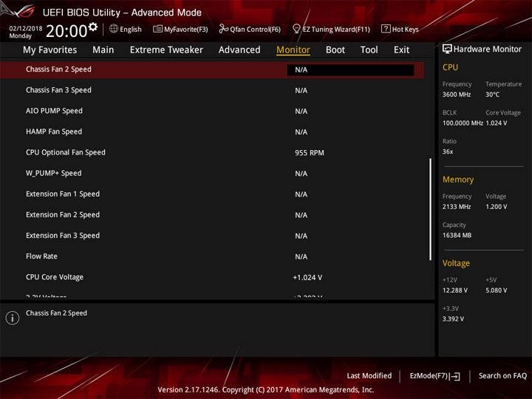Click the globe language icon
532x399 pixels.
(x=114, y=29)
